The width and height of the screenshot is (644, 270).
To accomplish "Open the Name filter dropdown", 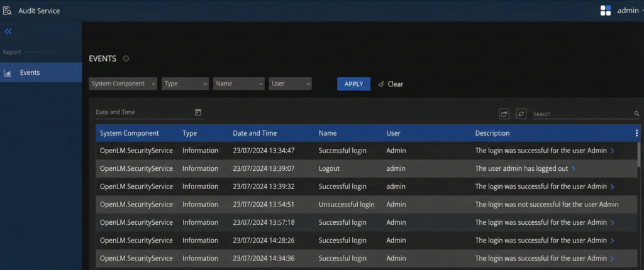I will [238, 84].
